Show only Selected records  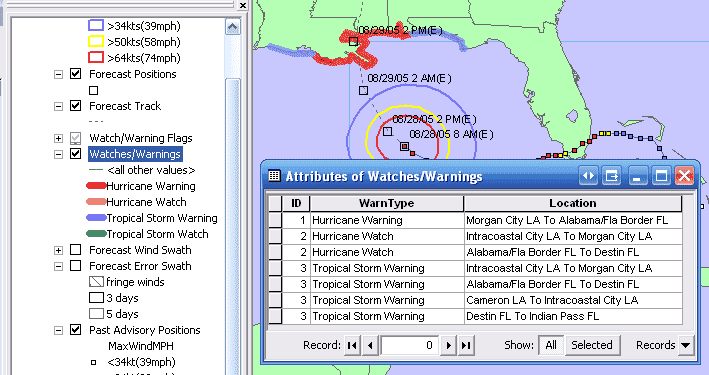click(592, 345)
